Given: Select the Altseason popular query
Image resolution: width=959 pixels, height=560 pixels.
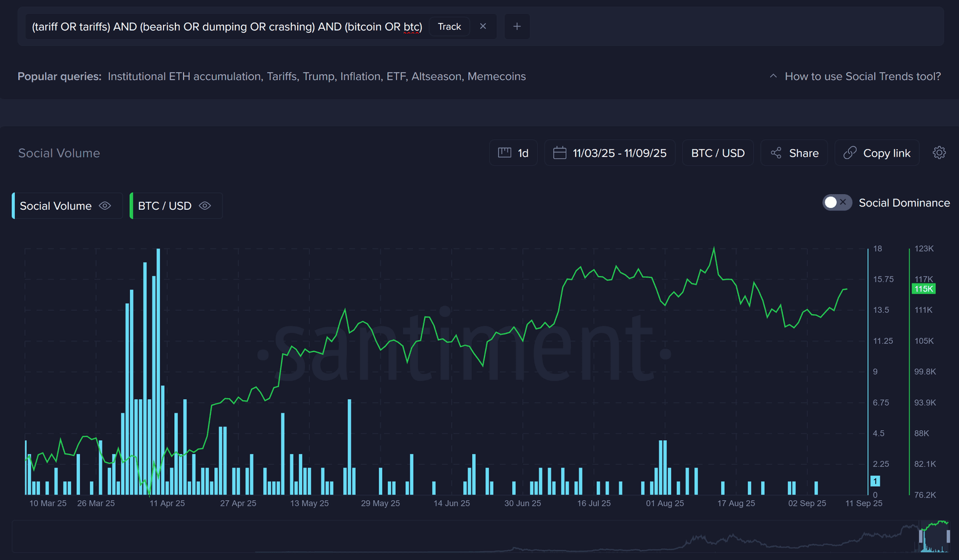Looking at the screenshot, I should (x=436, y=76).
